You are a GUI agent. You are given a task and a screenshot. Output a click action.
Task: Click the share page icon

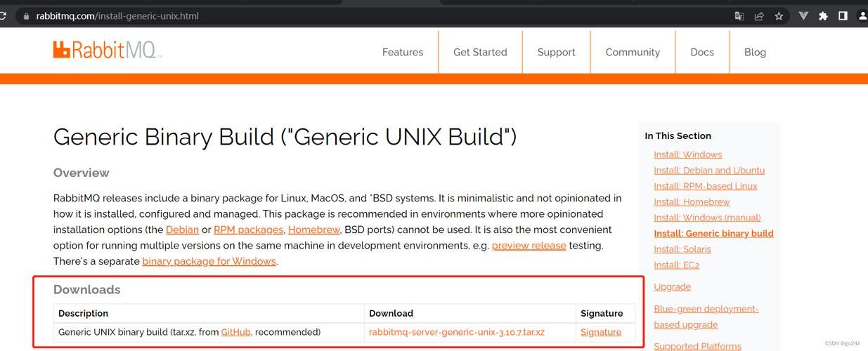coord(759,15)
